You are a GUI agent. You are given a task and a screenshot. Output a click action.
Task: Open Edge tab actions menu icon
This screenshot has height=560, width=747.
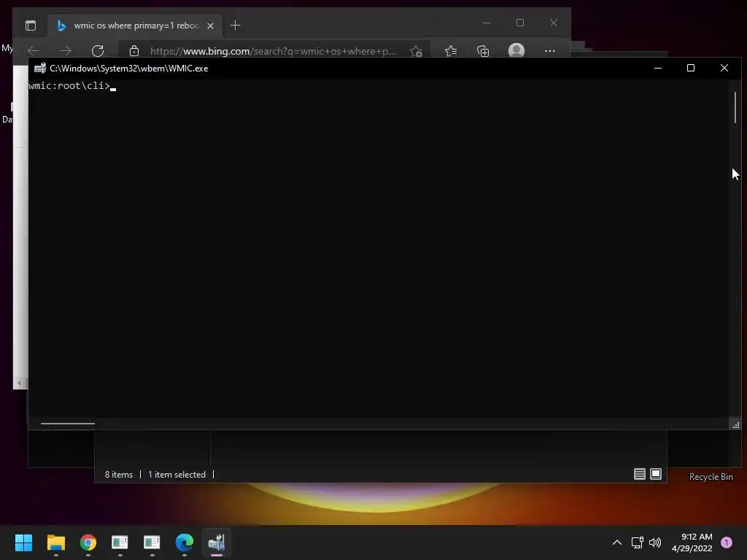[31, 26]
